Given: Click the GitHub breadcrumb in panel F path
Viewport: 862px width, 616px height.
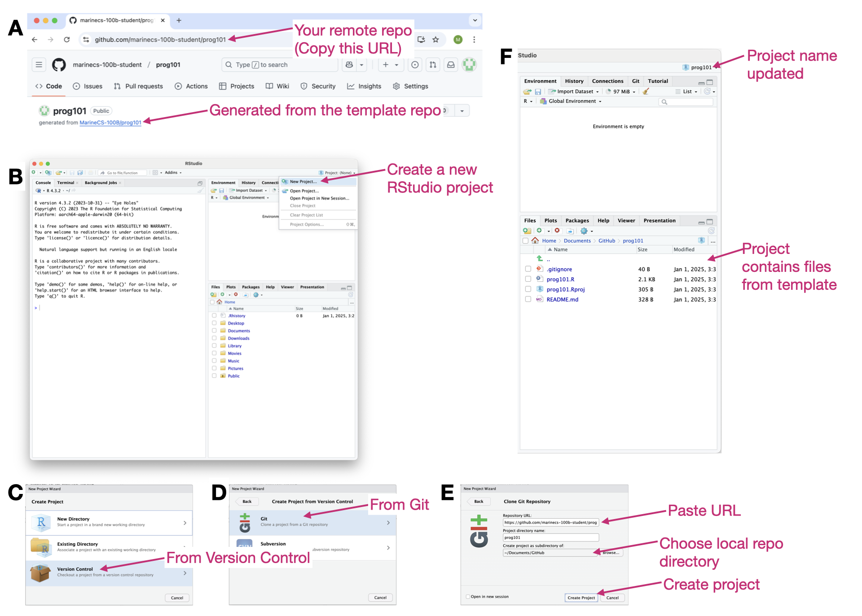Looking at the screenshot, I should 607,241.
